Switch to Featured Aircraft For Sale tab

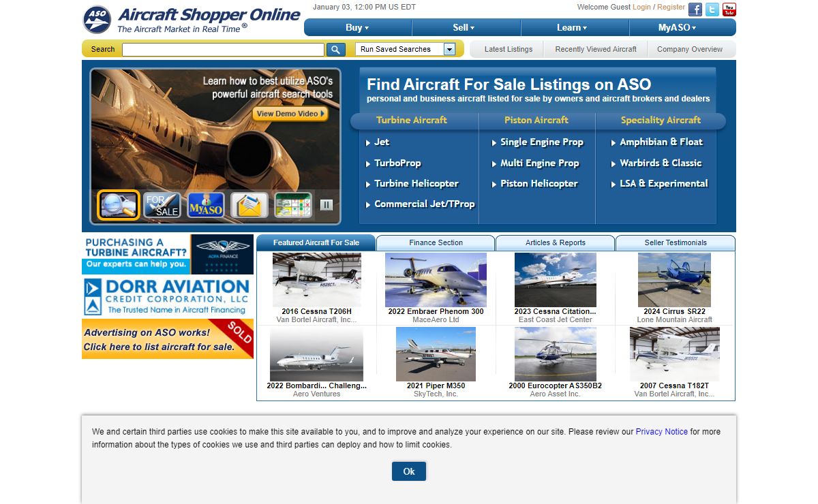click(316, 242)
